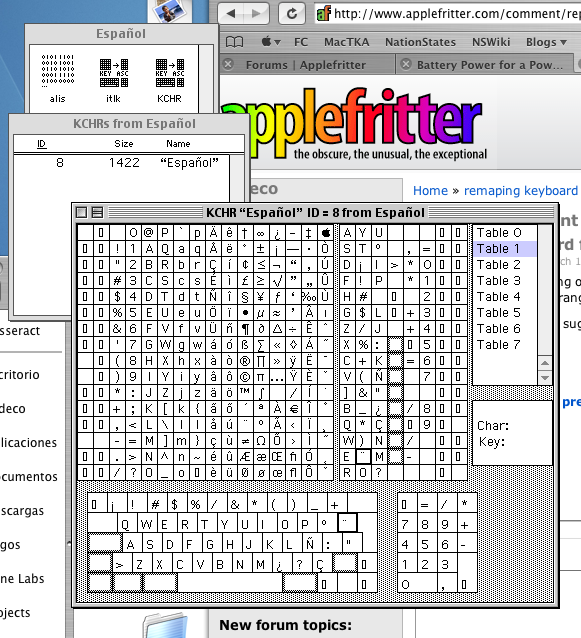Reload the page with the refresh button
The height and width of the screenshot is (638, 581).
click(292, 13)
